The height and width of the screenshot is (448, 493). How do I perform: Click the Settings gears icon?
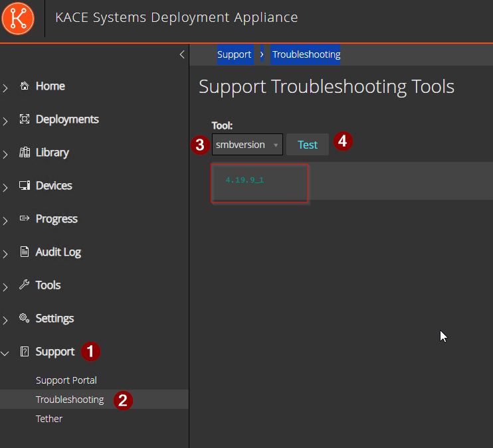coord(24,318)
